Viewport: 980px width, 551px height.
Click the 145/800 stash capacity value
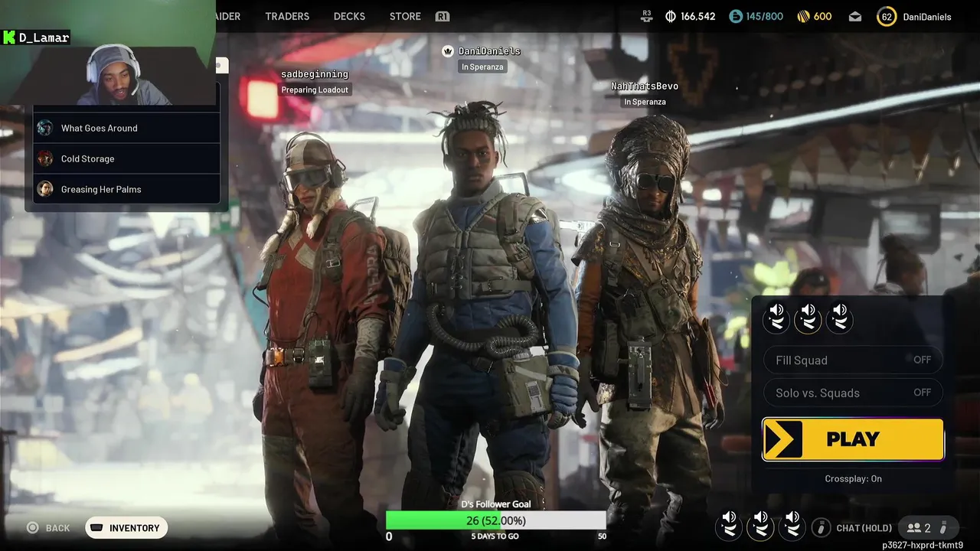click(x=765, y=16)
